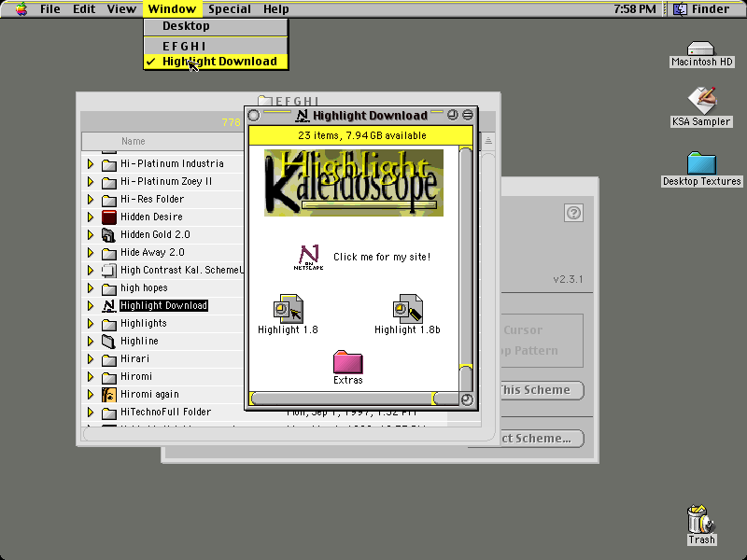Select the Hiromi again face icon
Screen dimensions: 747x560
point(109,394)
